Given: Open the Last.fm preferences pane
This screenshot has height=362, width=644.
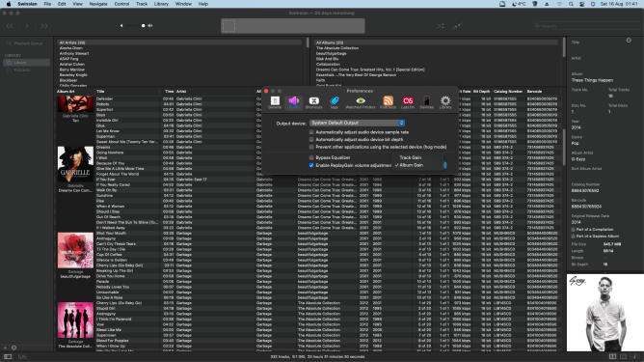Looking at the screenshot, I should [x=408, y=102].
